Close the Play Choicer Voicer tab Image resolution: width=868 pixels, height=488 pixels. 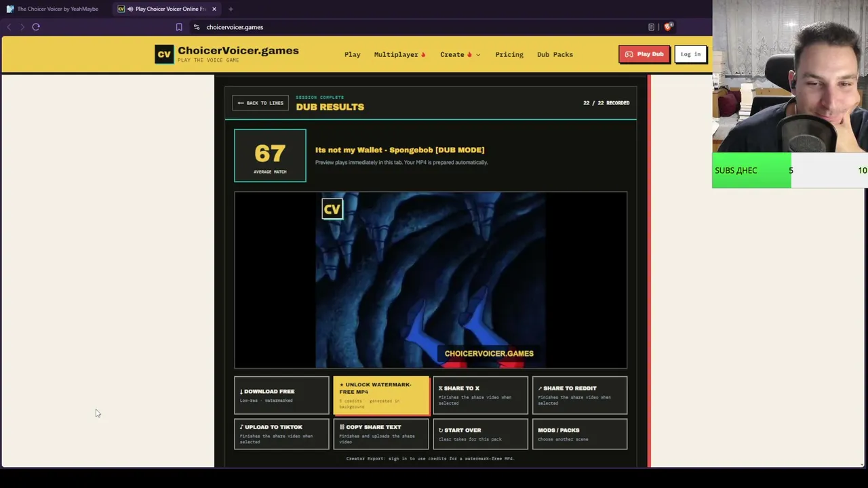tap(214, 9)
